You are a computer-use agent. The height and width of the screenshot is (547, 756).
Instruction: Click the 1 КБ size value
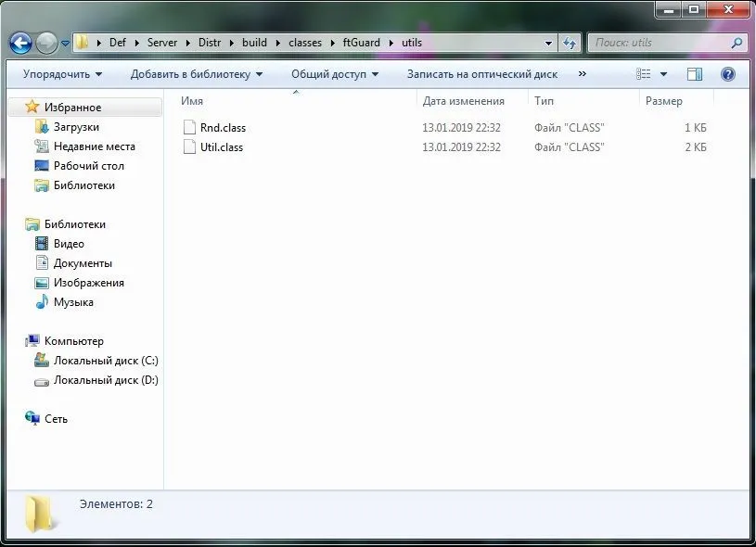(x=696, y=128)
